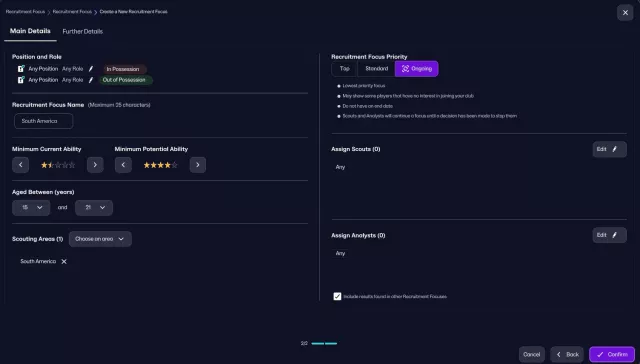This screenshot has width=640, height=364.
Task: Select Standard recruitment focus priority
Action: click(x=376, y=69)
